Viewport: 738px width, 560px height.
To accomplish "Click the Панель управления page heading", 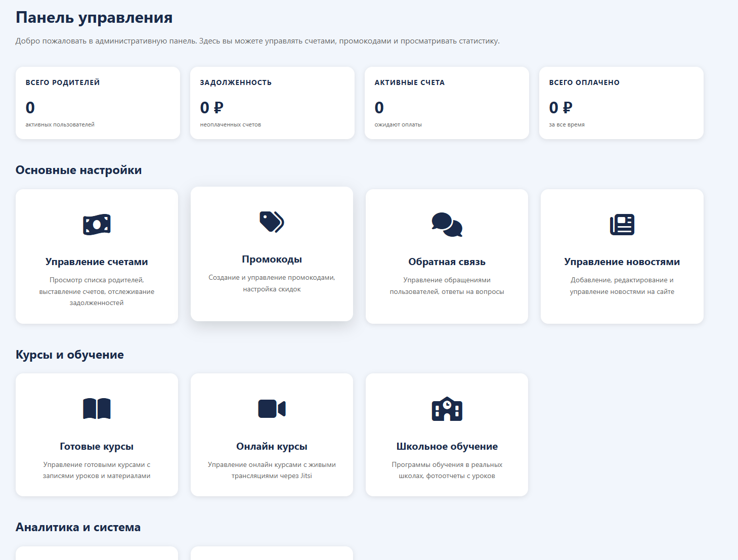I will 94,18.
